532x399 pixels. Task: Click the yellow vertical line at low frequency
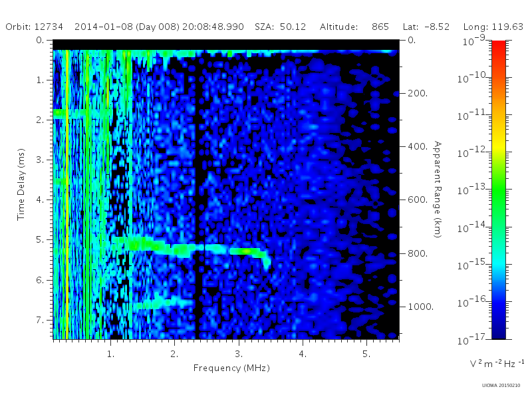67,194
